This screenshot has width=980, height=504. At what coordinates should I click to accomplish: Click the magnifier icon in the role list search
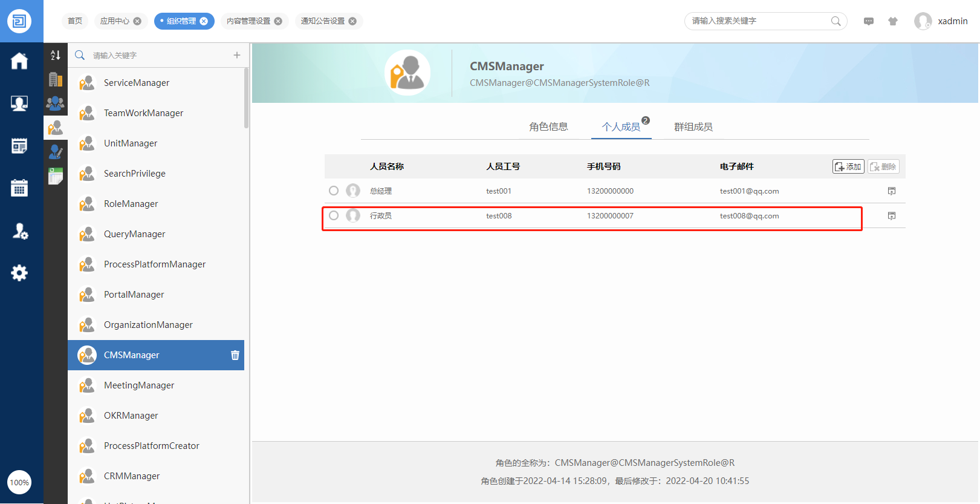coord(80,55)
